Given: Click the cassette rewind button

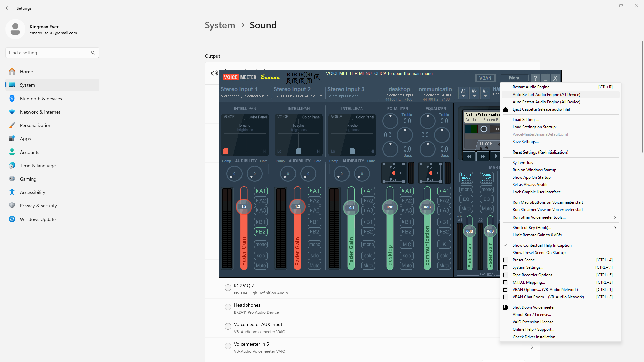Looking at the screenshot, I should point(469,156).
